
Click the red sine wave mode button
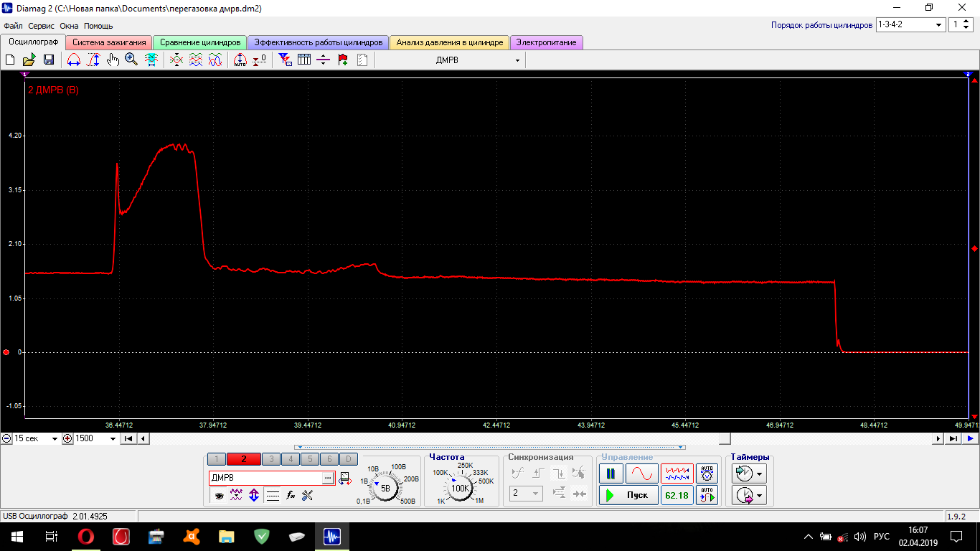click(x=641, y=474)
